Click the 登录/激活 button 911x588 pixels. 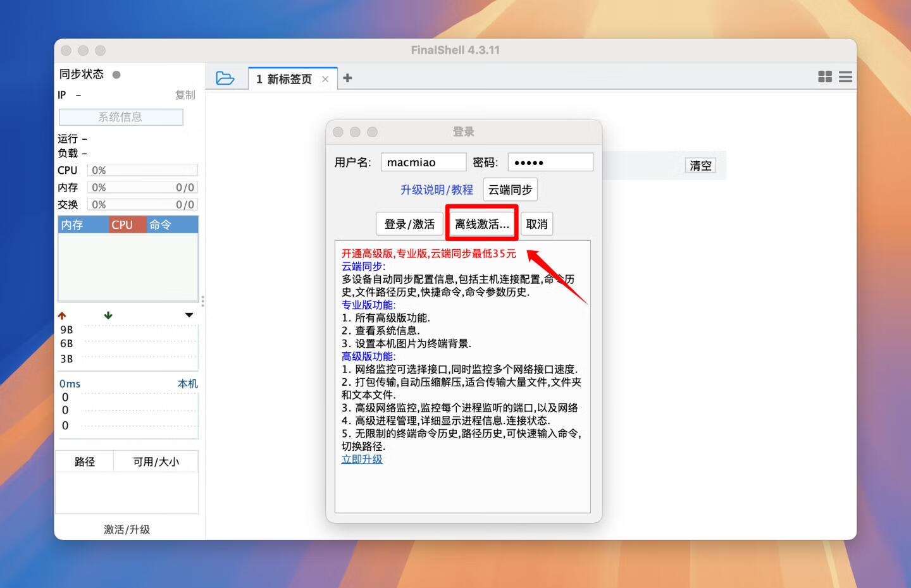[409, 224]
